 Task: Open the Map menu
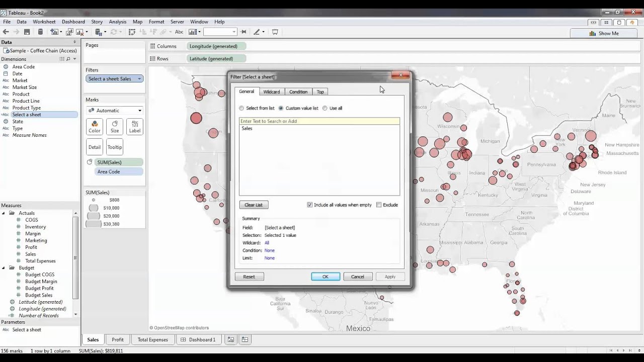tap(137, 22)
